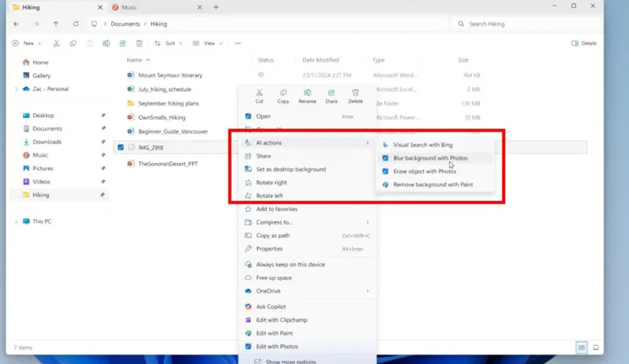Close the Hiking tab
Viewport: 629px width, 364px height.
point(100,7)
